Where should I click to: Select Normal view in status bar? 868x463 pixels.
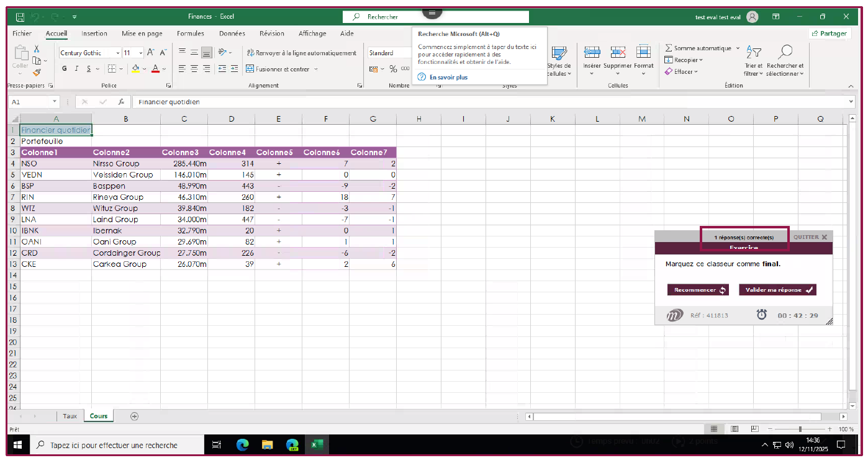click(714, 429)
